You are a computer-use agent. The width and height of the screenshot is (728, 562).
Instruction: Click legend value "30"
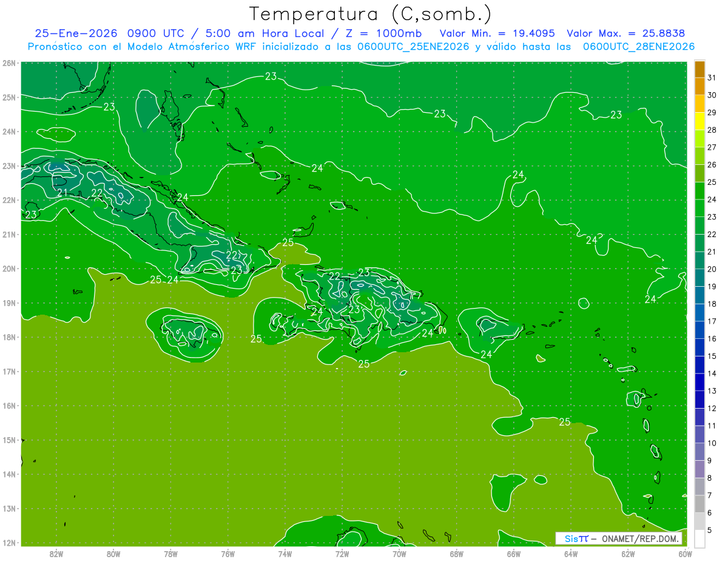click(x=712, y=95)
